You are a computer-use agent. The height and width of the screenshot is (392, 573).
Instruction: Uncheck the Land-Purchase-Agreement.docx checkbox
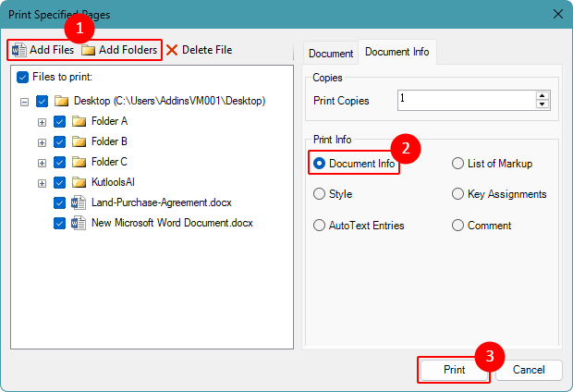pos(59,203)
